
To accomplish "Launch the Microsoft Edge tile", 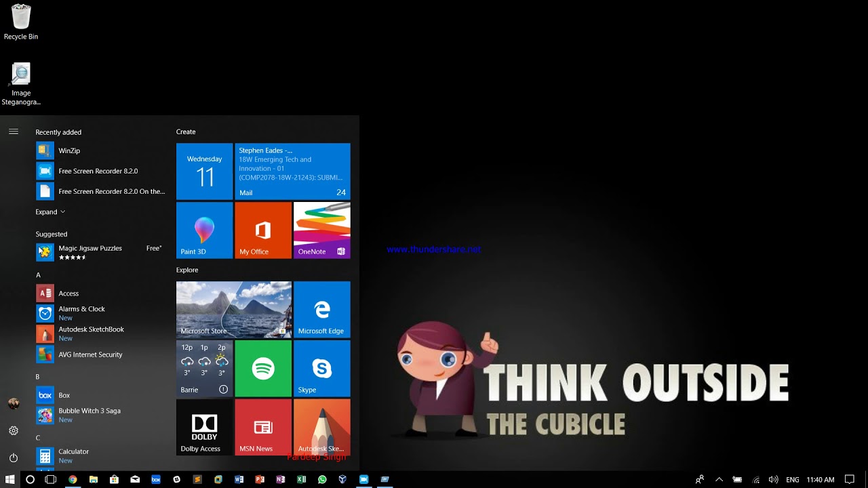I will (321, 310).
